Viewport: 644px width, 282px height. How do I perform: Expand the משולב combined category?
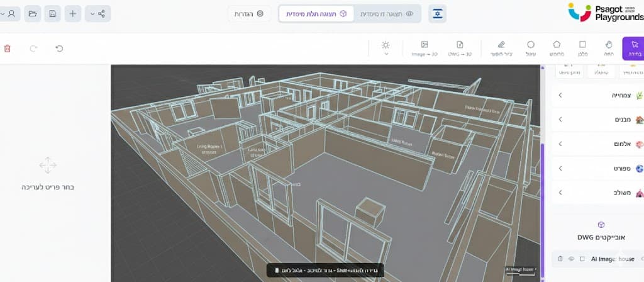tap(597, 193)
